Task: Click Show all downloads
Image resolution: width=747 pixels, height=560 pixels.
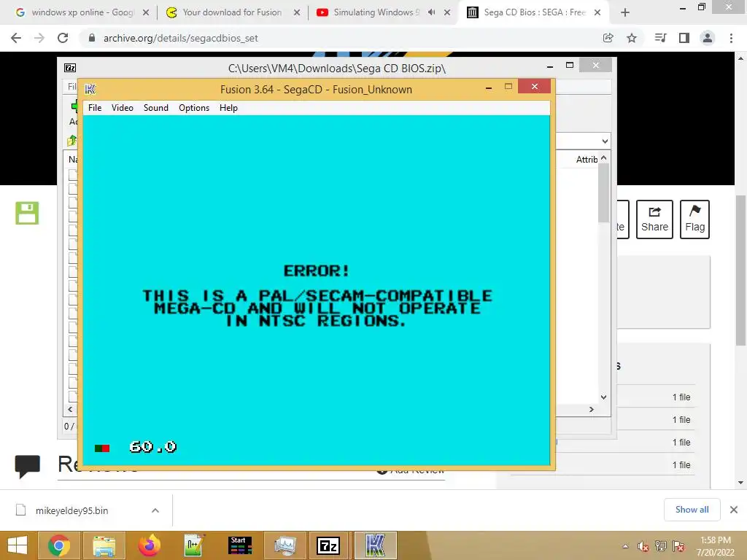Action: [x=692, y=510]
